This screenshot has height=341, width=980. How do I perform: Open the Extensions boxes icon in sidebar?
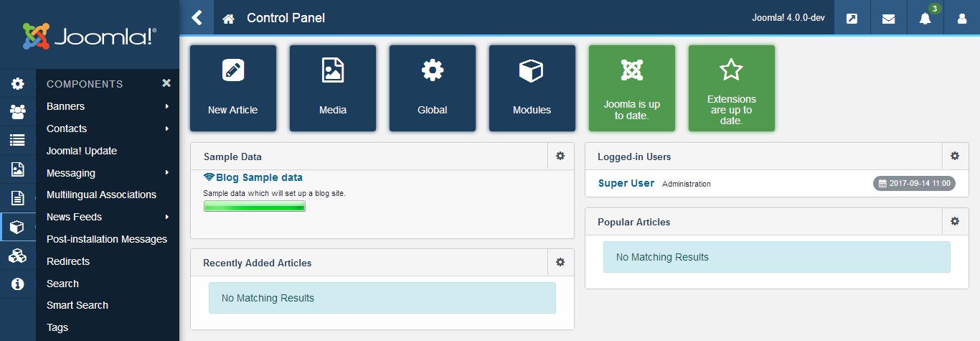[x=18, y=256]
